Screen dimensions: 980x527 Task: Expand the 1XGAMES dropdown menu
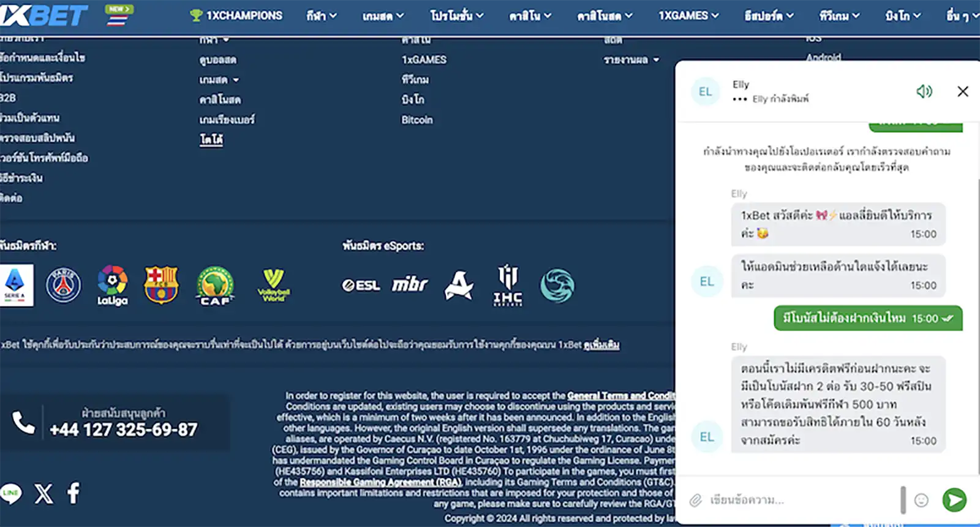(x=688, y=15)
